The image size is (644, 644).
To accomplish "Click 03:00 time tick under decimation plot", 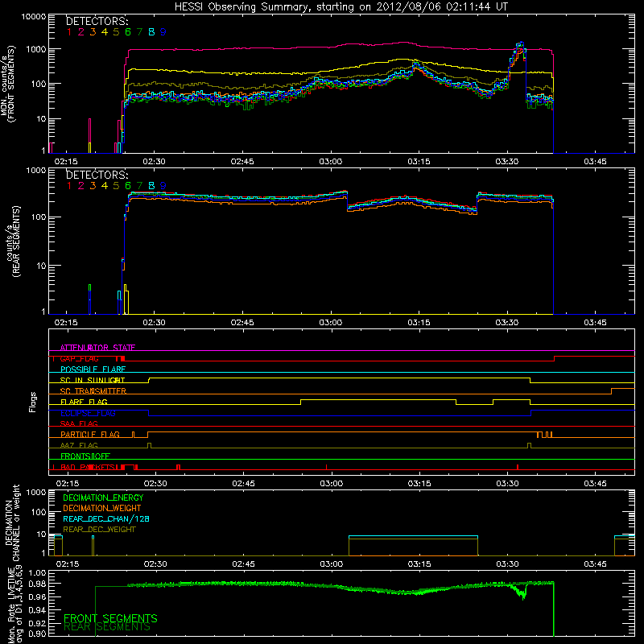I will pos(331,564).
